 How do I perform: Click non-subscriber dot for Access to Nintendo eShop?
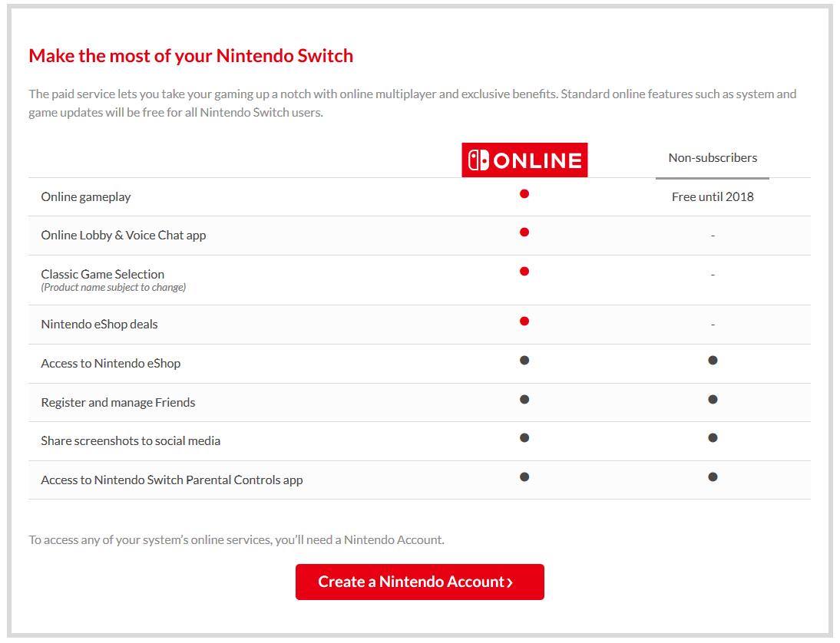(x=713, y=361)
